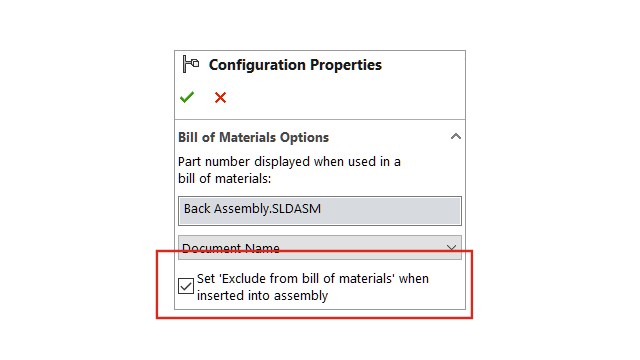The image size is (640, 360).
Task: Click the Document Name text in combo box
Action: pos(231,248)
